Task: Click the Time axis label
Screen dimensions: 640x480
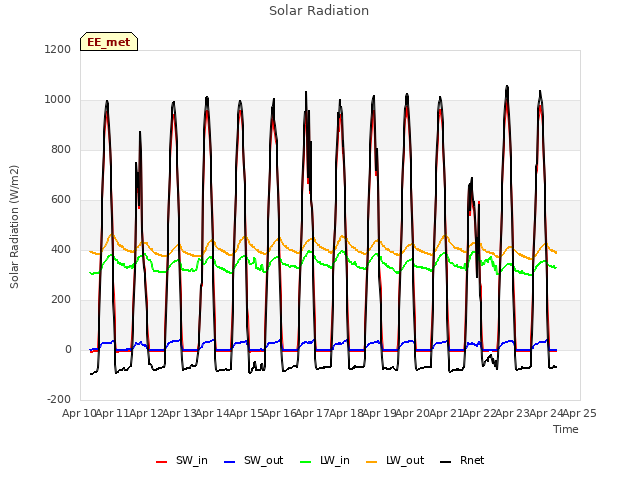Action: point(566,429)
